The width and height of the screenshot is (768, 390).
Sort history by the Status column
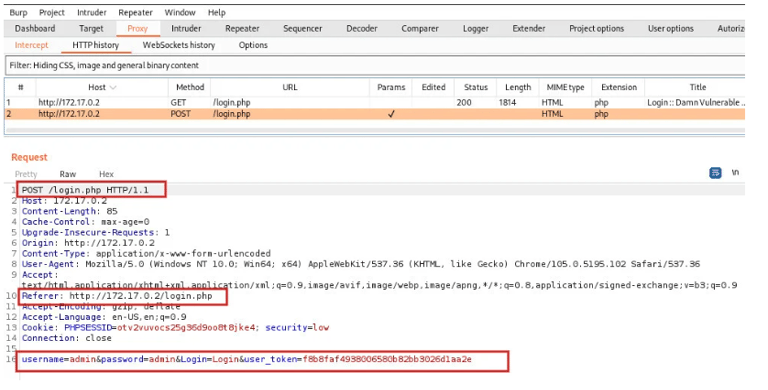tap(476, 87)
